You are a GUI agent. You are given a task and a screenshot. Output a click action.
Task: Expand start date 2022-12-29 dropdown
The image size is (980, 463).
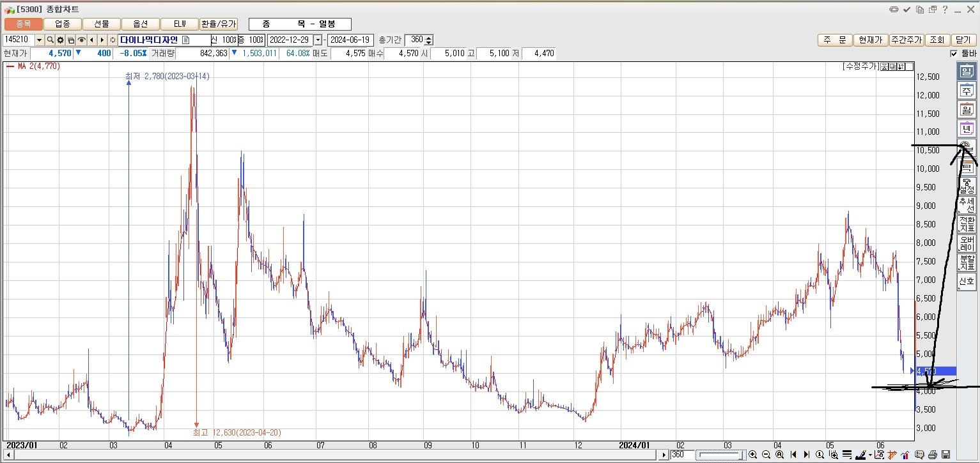coord(318,40)
